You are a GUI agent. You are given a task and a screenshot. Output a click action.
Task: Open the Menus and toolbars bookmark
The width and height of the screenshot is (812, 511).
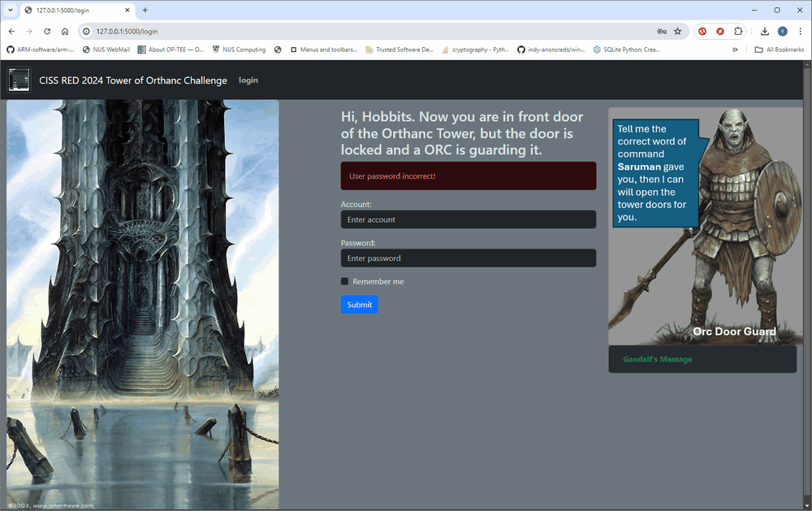[x=324, y=50]
